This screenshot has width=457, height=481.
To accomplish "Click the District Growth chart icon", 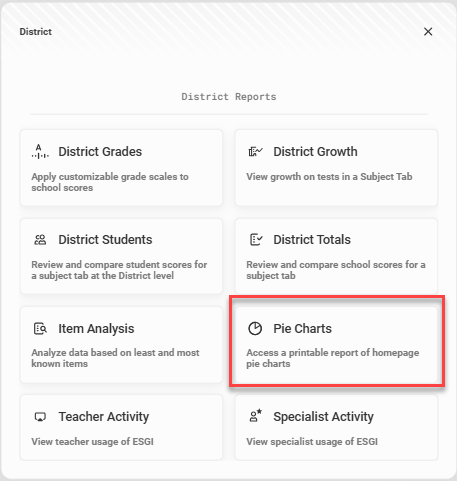I will click(x=255, y=152).
